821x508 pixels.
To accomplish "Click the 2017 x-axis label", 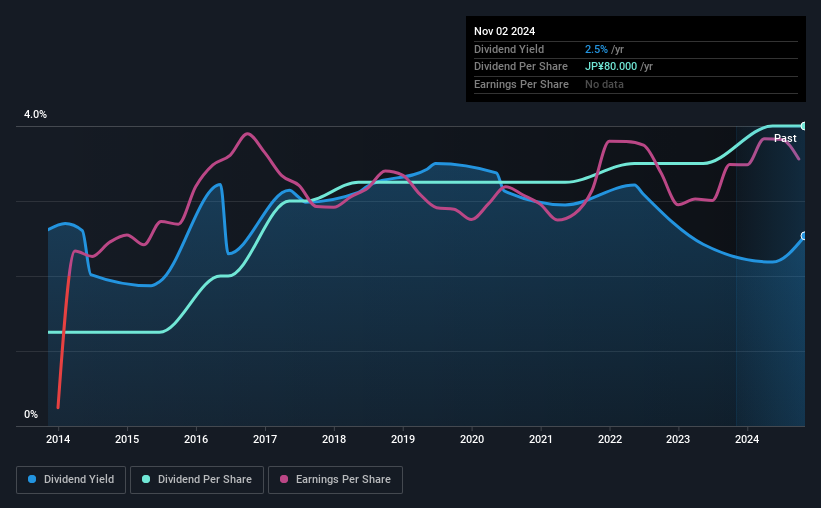I will pos(265,439).
